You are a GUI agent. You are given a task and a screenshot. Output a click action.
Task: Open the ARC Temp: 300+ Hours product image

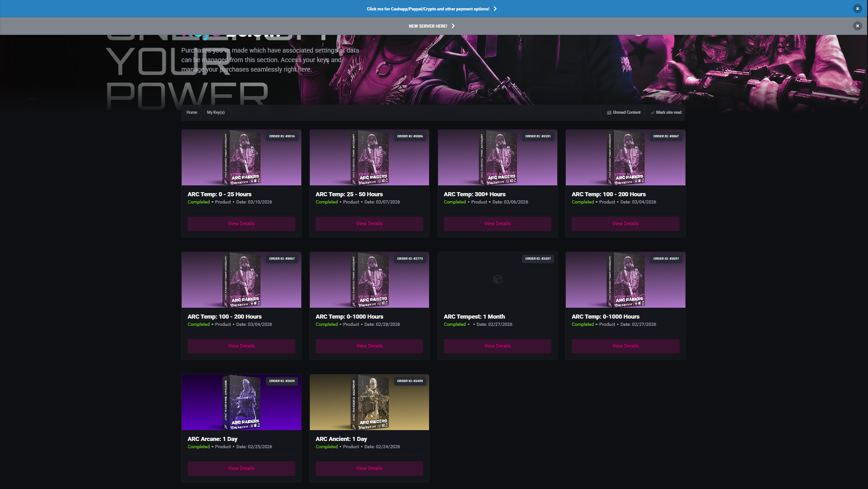[x=497, y=158]
